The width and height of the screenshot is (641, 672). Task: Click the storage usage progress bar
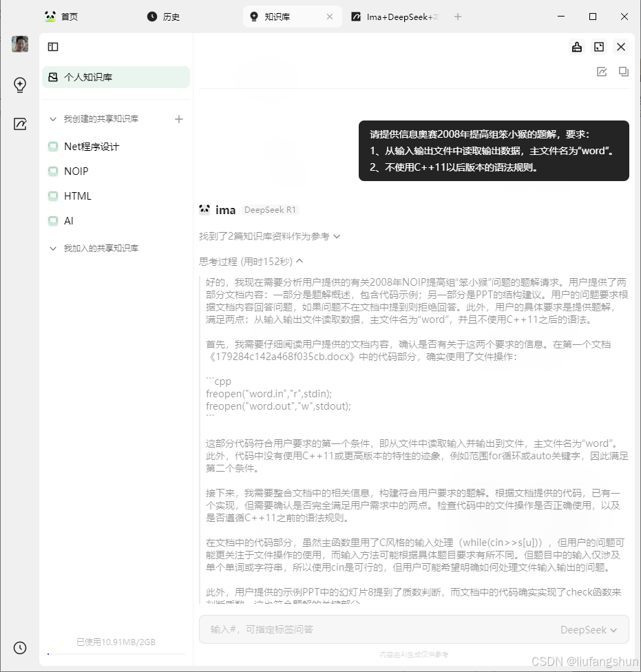116,654
